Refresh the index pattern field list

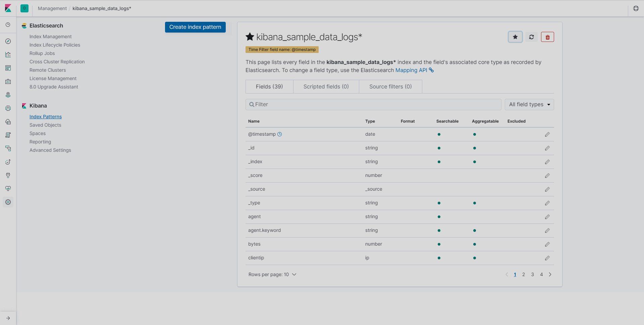click(x=531, y=37)
